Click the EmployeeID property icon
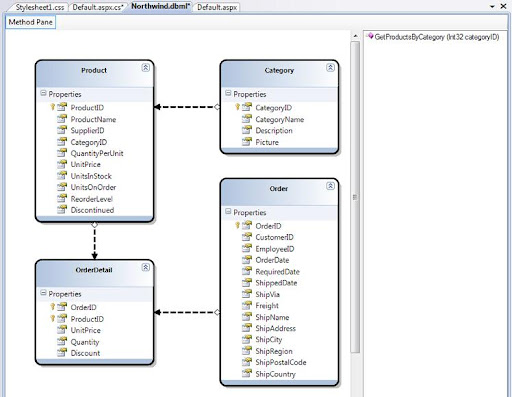This screenshot has width=512, height=397. click(x=247, y=248)
